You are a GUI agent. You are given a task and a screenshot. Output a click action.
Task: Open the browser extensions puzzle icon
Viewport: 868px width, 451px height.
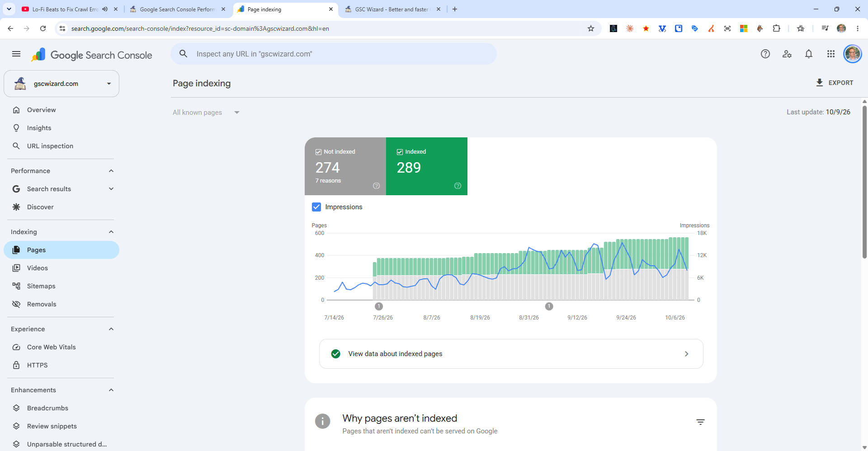(x=776, y=28)
